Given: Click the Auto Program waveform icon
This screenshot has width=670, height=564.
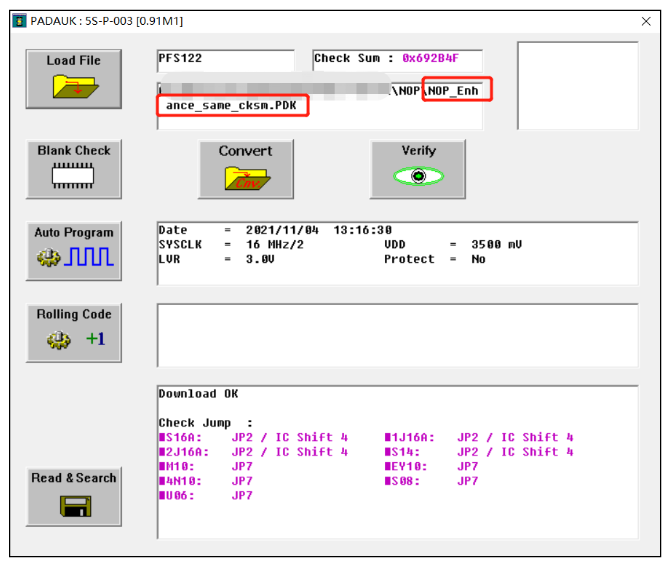Looking at the screenshot, I should (75, 258).
